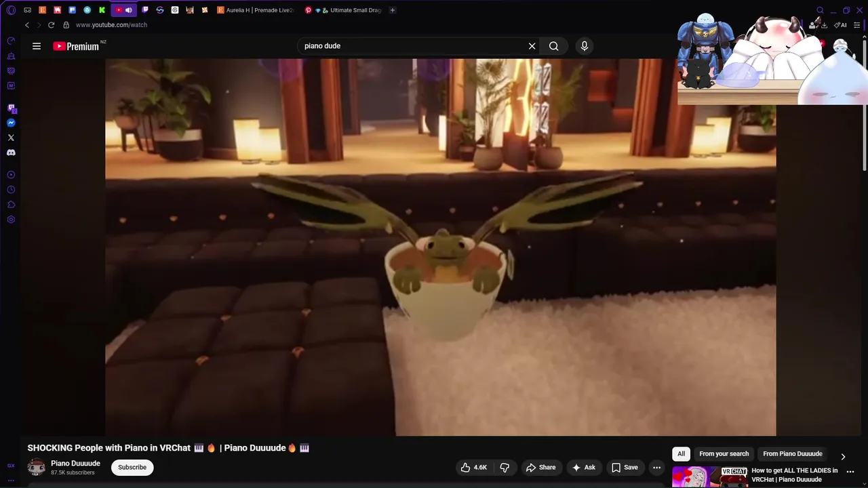The height and width of the screenshot is (488, 868).
Task: Open Easy Setup sliders icon
Action: tap(857, 25)
